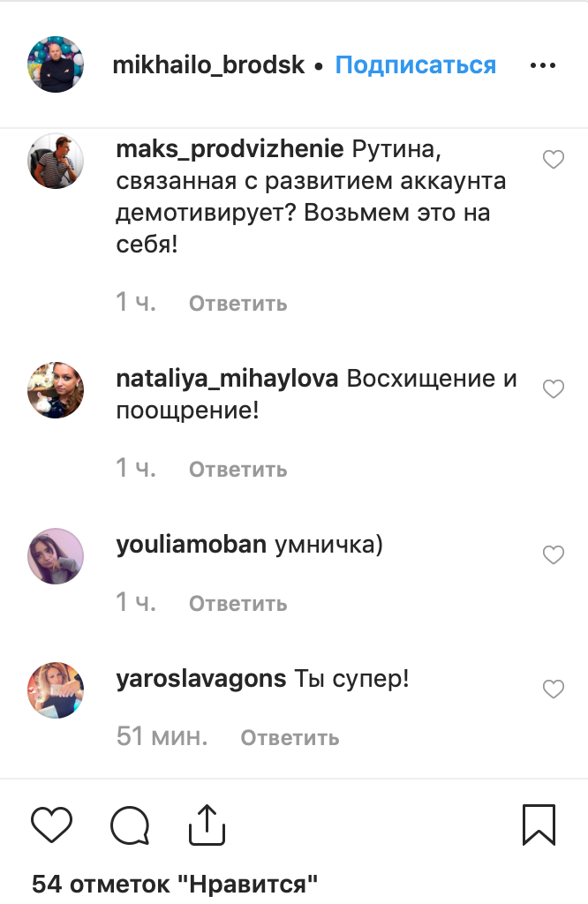This screenshot has height=904, width=588.
Task: Like yaroslavagons' comment heart
Action: (x=554, y=689)
